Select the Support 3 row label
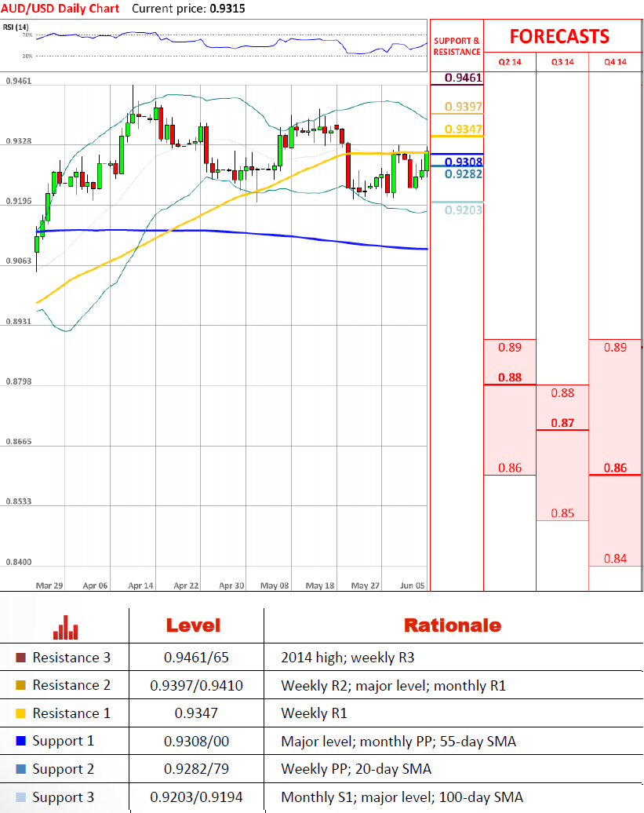Viewport: 644px width, 813px height. coord(64,797)
